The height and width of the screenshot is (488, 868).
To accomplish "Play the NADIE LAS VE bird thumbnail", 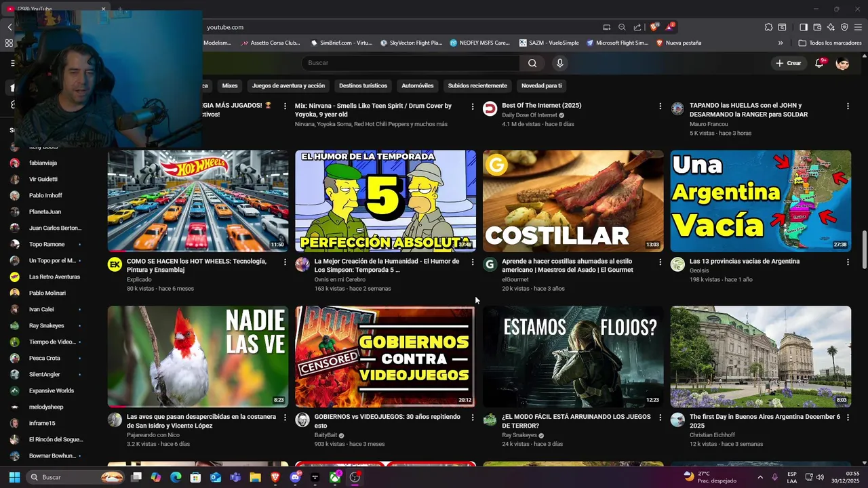I will [x=198, y=357].
